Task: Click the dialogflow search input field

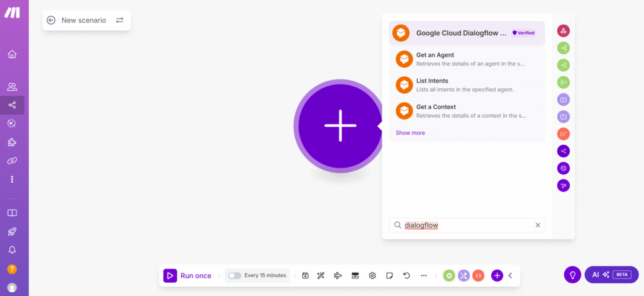Action: pos(465,225)
